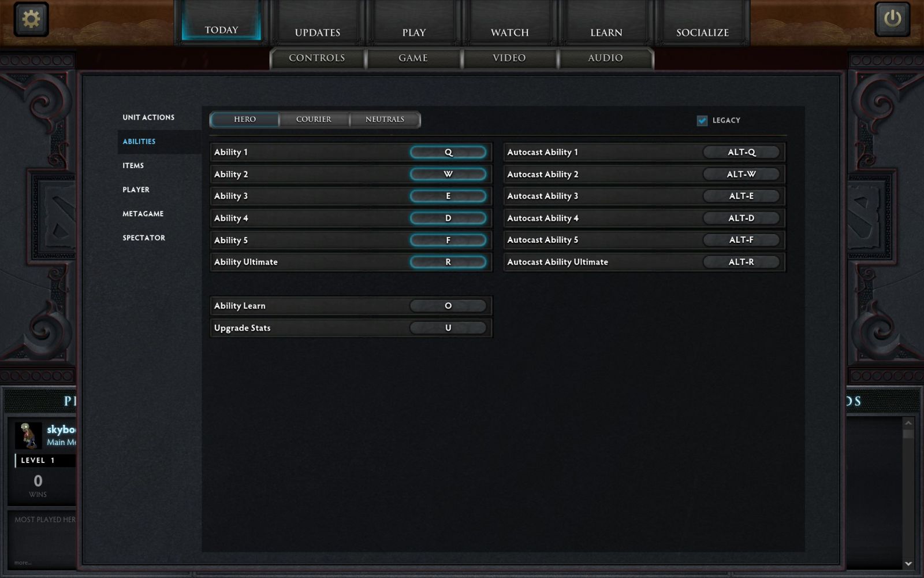
Task: Open the Game settings tab
Action: point(413,58)
